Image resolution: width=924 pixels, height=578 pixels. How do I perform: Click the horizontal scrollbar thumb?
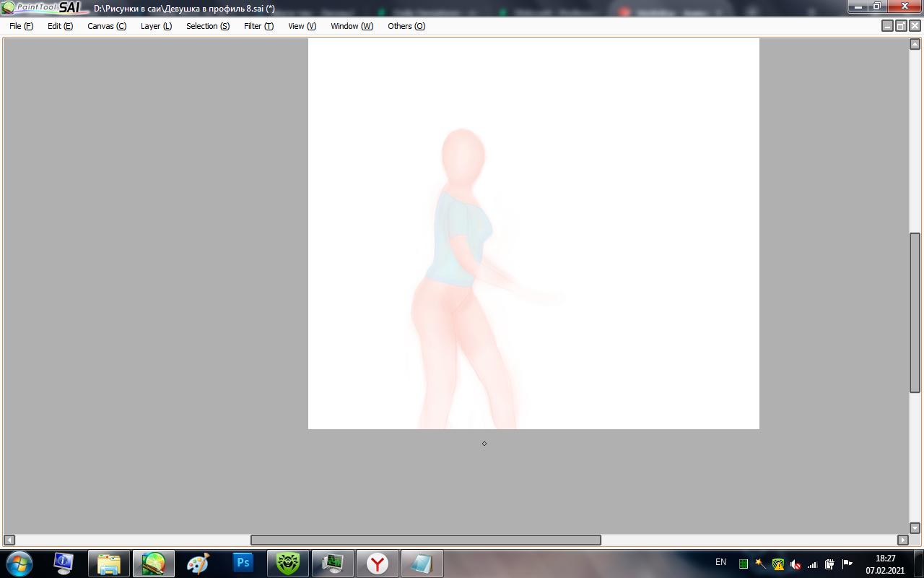click(425, 540)
